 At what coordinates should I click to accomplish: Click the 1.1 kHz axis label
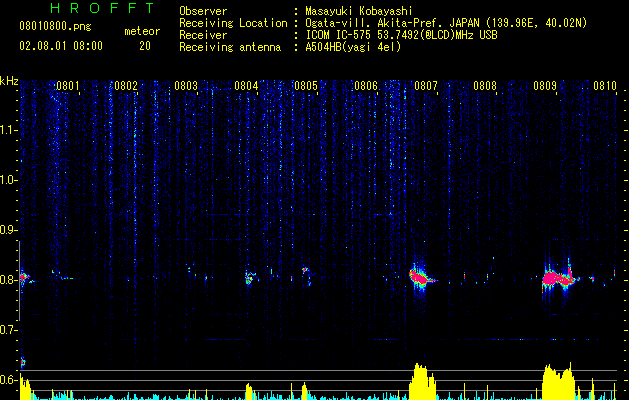(x=9, y=130)
